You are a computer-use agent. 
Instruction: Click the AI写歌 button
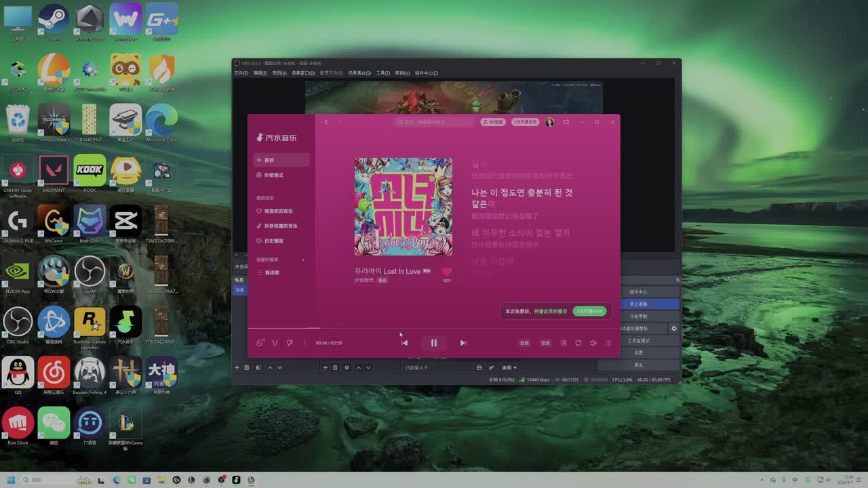(x=493, y=122)
